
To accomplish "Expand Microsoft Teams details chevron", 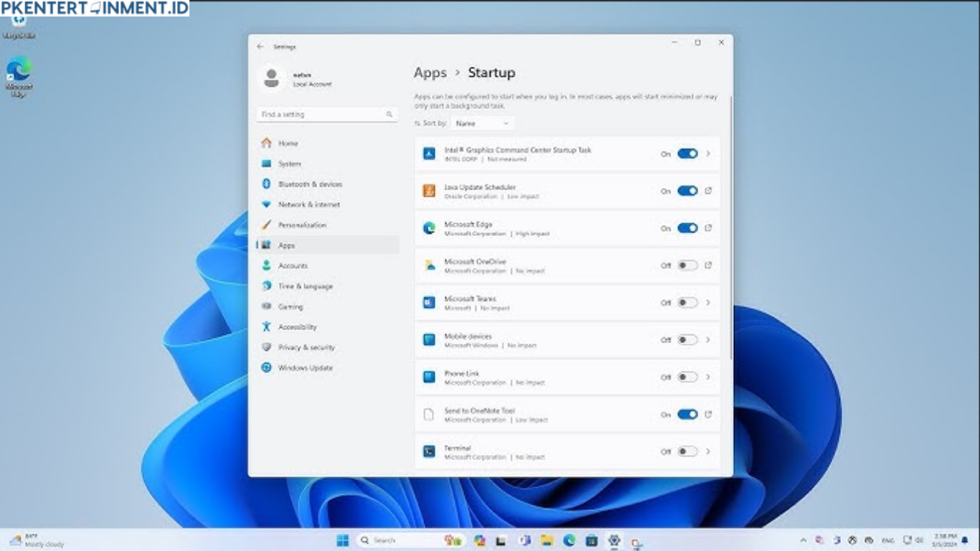I will point(708,303).
